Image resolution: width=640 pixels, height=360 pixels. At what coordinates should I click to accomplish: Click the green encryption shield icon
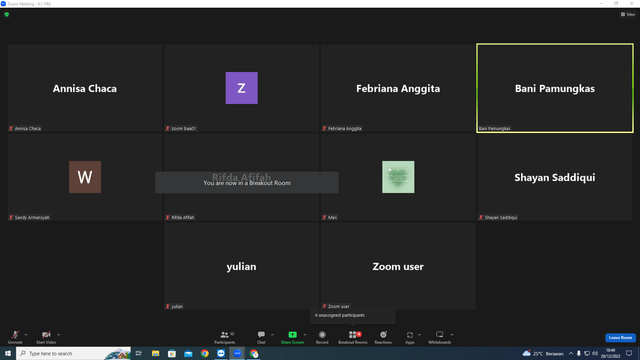point(7,14)
